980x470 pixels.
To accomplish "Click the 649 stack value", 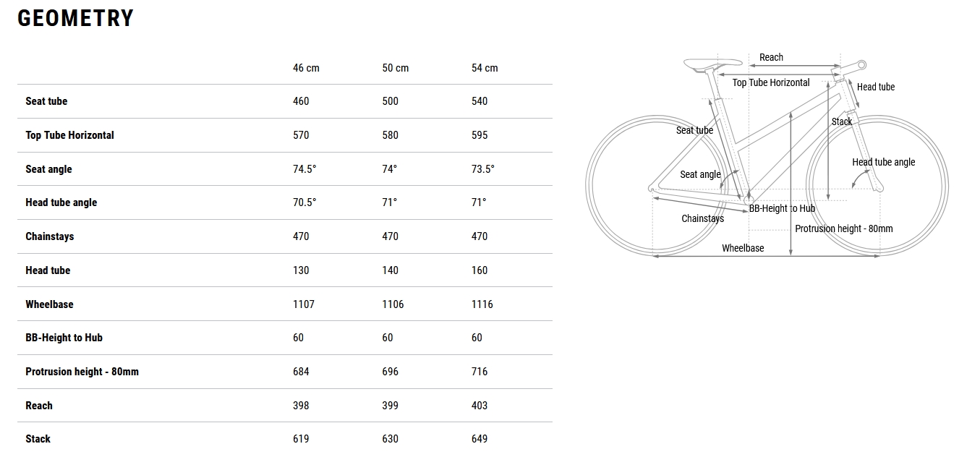I will pyautogui.click(x=480, y=439).
